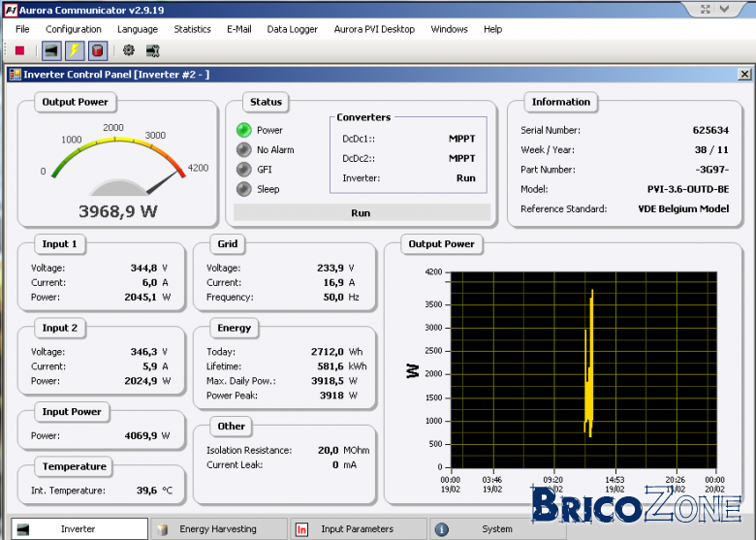Viewport: 756px width, 540px height.
Task: Click the Run status bar
Action: 362,212
